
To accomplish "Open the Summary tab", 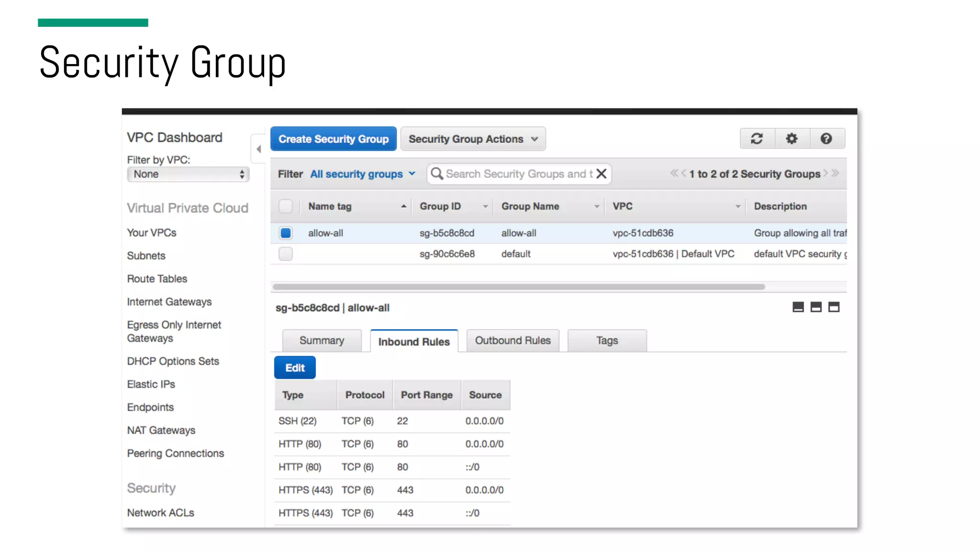I will (x=322, y=341).
